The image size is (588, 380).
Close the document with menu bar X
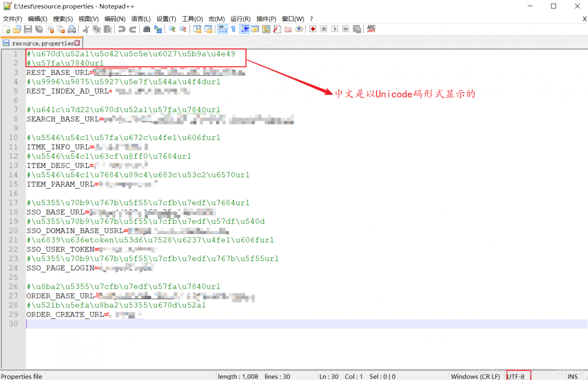coord(585,19)
